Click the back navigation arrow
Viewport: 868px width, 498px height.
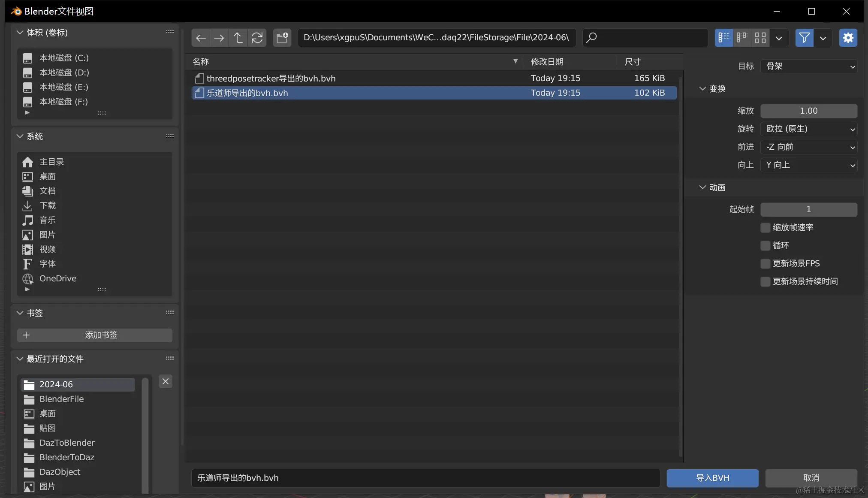[x=200, y=38]
